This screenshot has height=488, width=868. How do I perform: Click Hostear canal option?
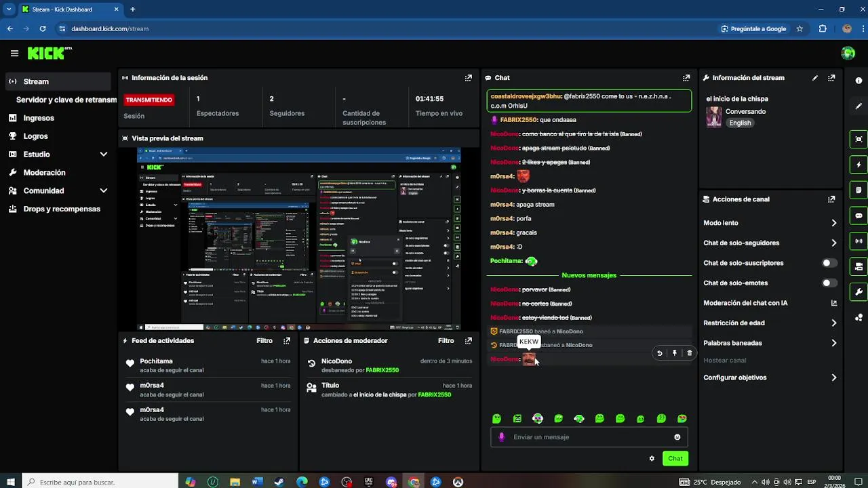(724, 361)
